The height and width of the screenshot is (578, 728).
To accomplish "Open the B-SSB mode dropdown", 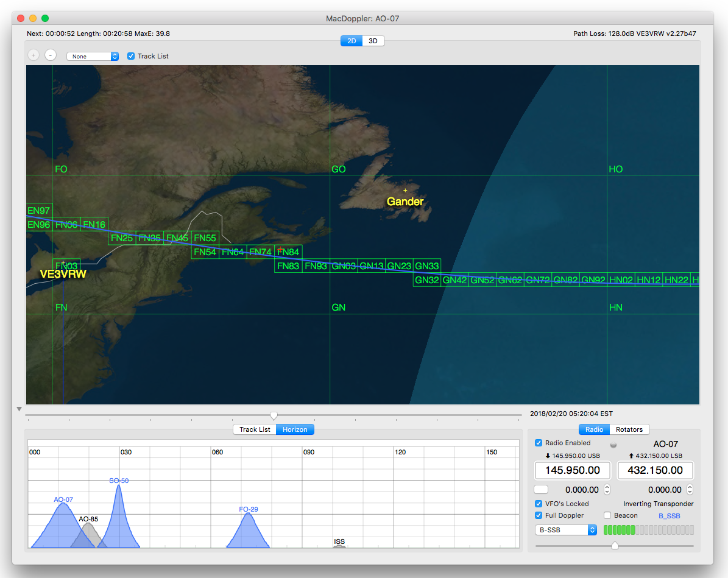I will tap(565, 530).
